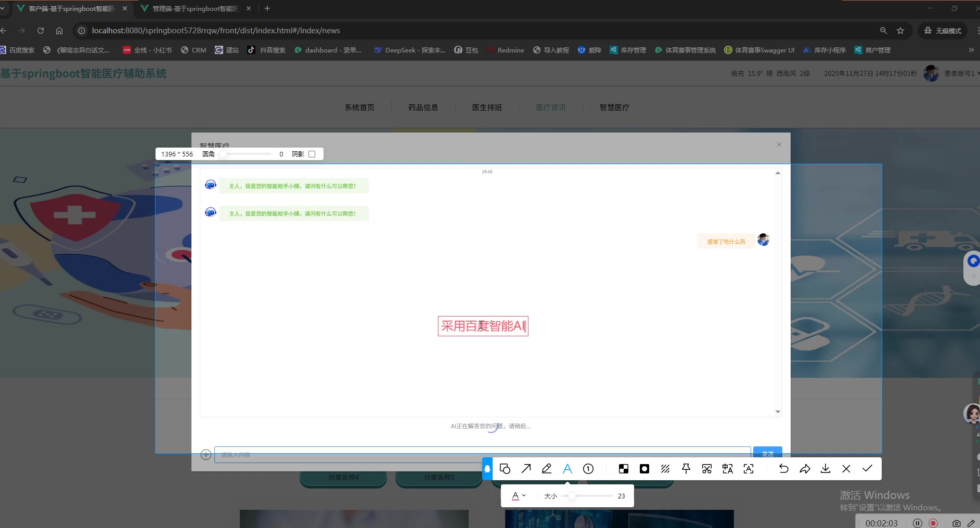This screenshot has width=980, height=528.
Task: Click the blue QQ penguin icon
Action: pyautogui.click(x=487, y=469)
